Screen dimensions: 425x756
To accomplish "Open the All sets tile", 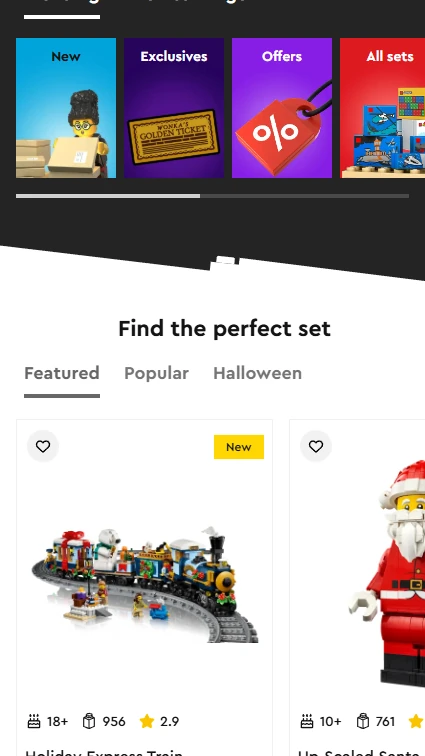I will (383, 108).
